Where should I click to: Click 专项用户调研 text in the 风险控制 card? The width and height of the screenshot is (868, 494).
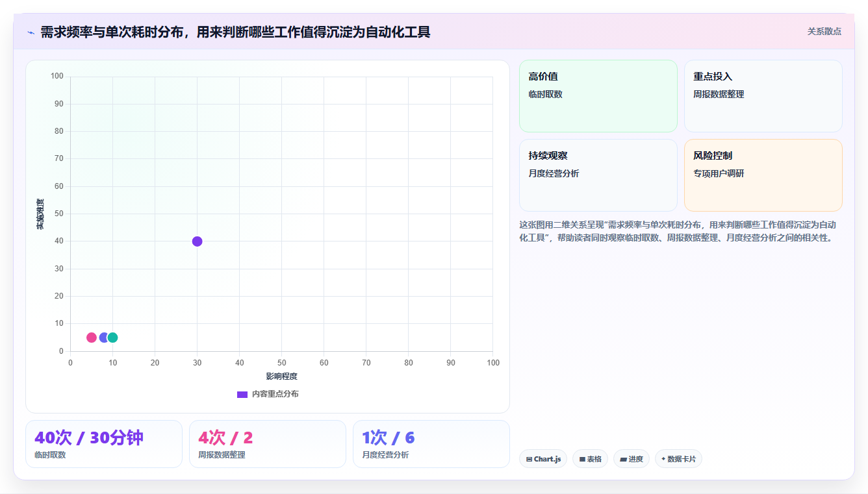click(719, 173)
